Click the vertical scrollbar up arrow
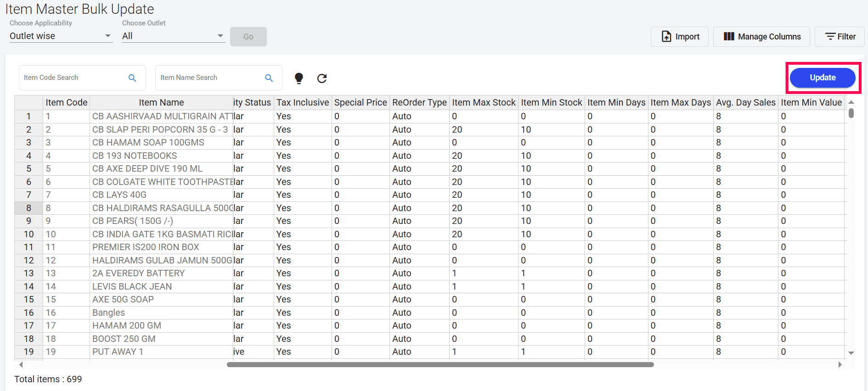The height and width of the screenshot is (391, 868). (x=851, y=102)
